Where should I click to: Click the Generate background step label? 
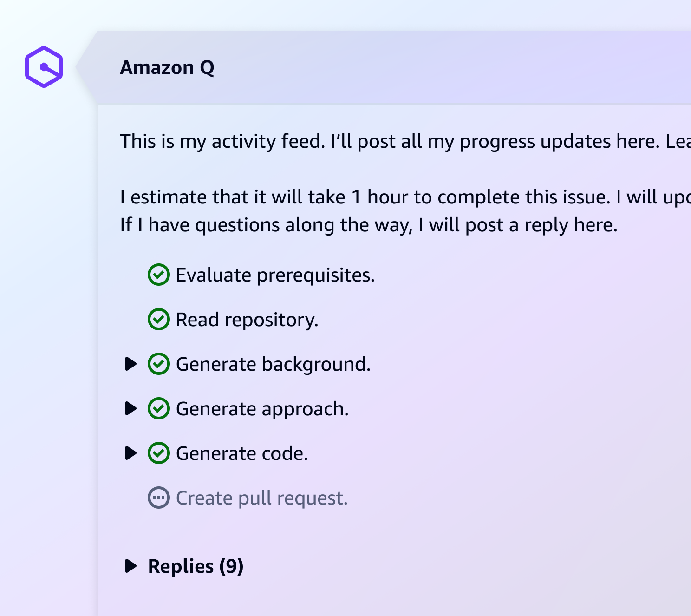tap(273, 364)
